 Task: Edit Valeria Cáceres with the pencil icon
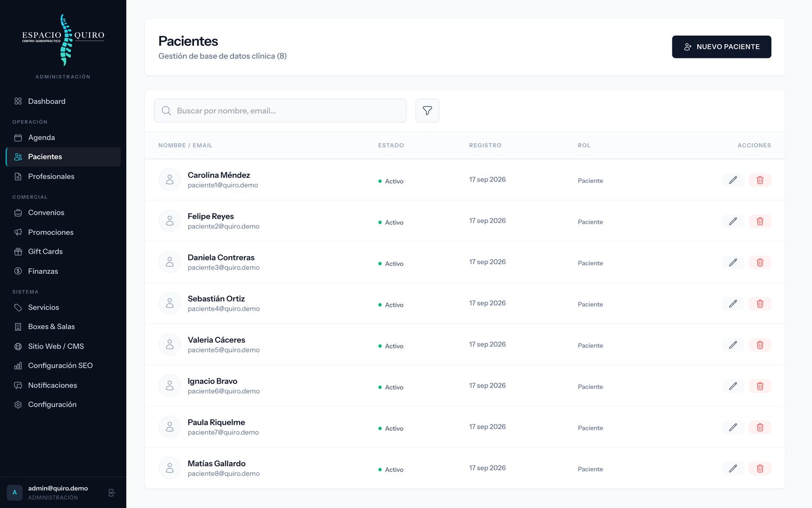pos(733,344)
